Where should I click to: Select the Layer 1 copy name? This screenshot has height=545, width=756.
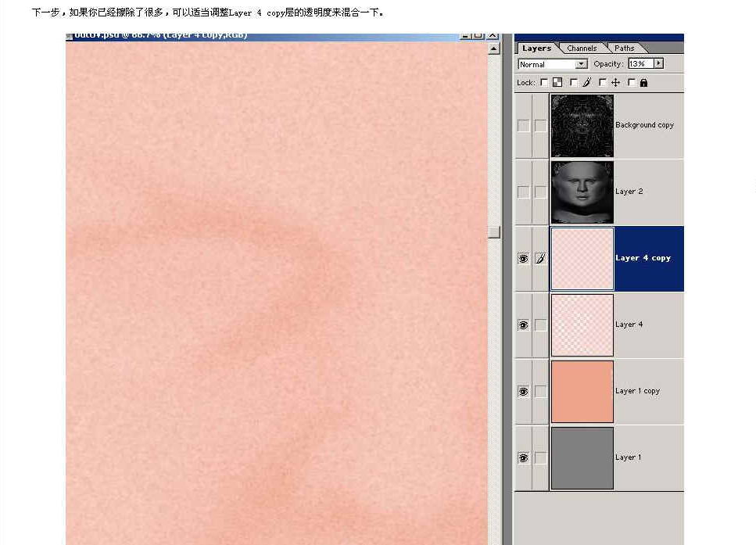point(637,391)
